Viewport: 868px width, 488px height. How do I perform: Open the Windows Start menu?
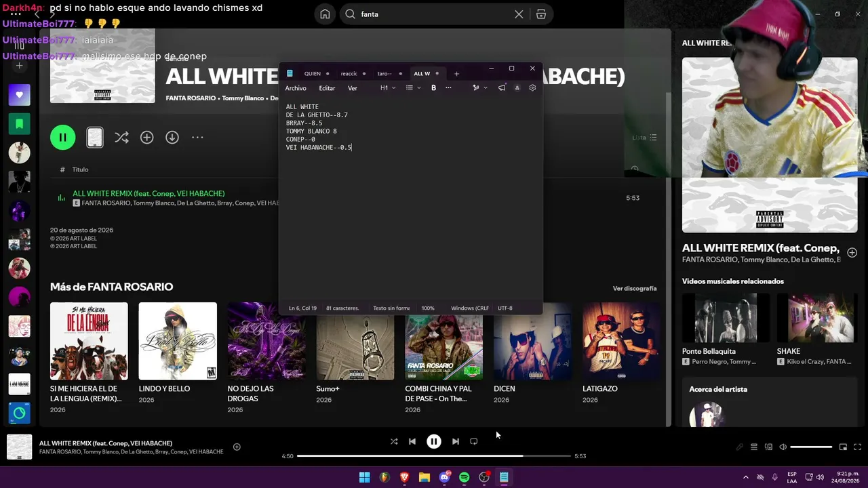365,477
